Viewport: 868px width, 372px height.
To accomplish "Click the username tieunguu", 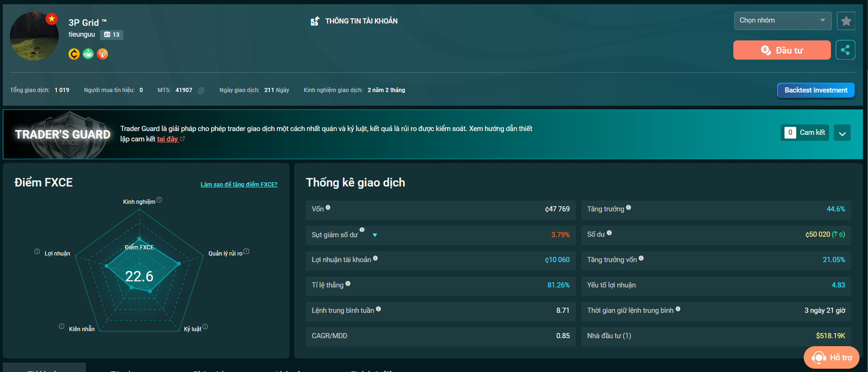I will 82,34.
